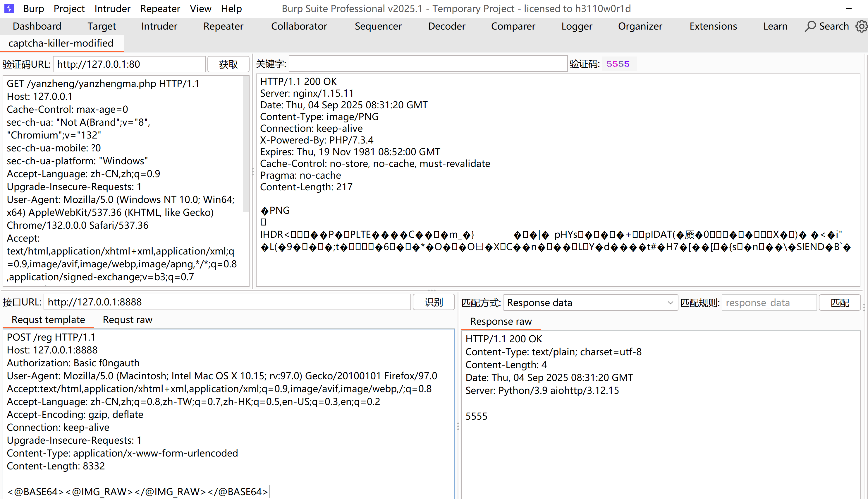Open the Organizer tab
The height and width of the screenshot is (499, 868).
click(640, 26)
